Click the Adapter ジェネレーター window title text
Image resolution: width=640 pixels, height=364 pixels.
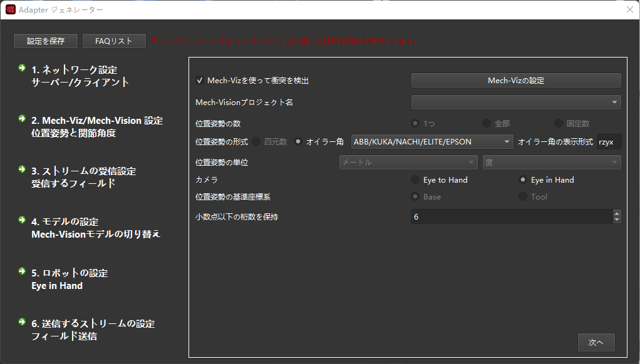(61, 10)
